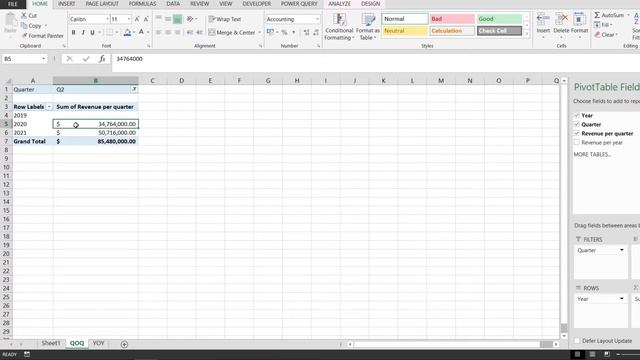Switch to the FORMULAS tab

click(142, 4)
